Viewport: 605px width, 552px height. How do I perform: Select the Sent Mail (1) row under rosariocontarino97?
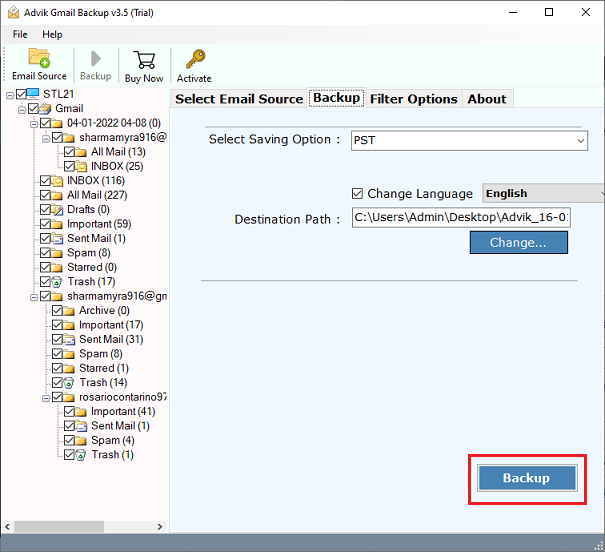[x=120, y=426]
